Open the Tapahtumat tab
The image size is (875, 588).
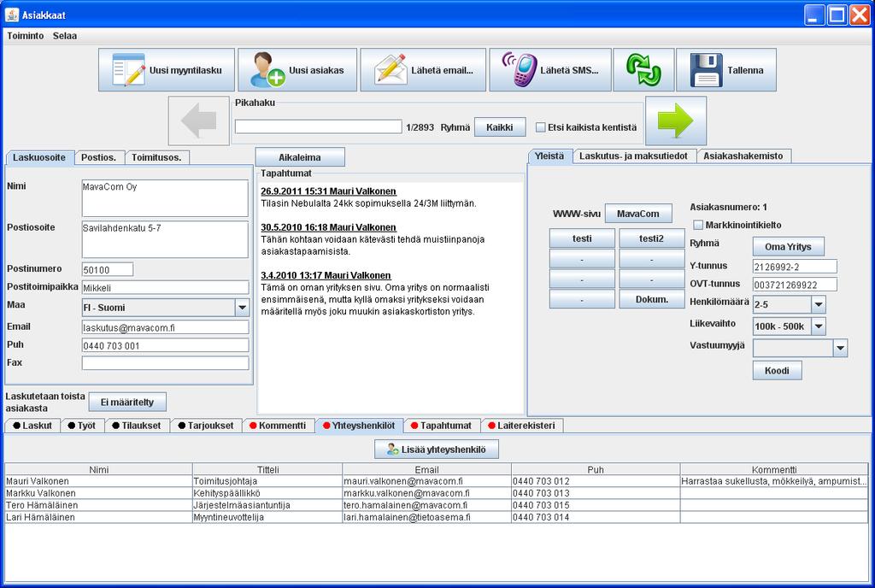pos(442,426)
